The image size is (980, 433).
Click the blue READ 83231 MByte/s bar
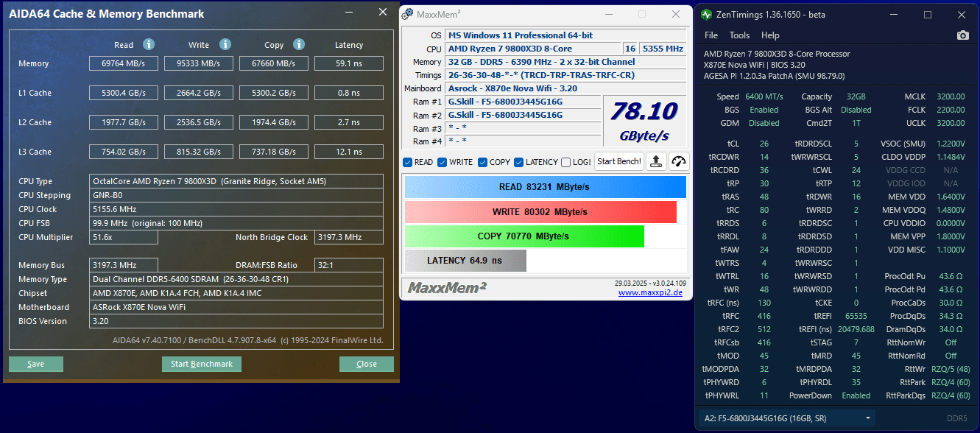click(545, 187)
